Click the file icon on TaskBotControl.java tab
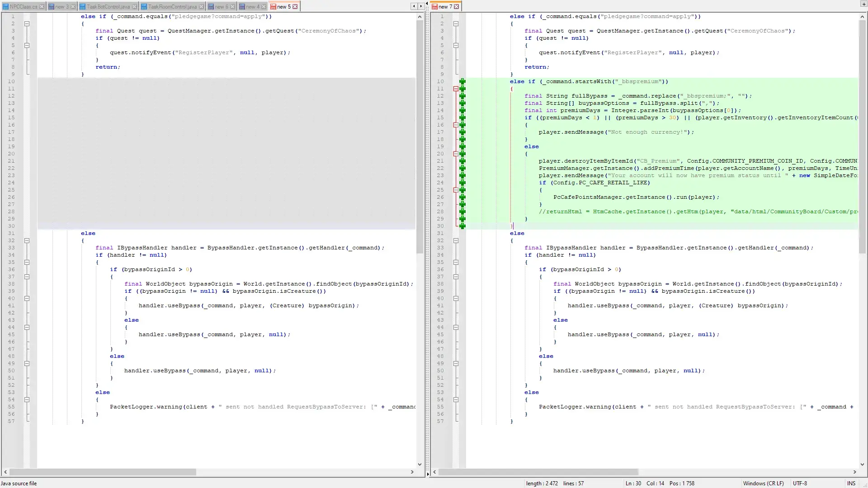This screenshot has height=488, width=868. click(x=82, y=7)
